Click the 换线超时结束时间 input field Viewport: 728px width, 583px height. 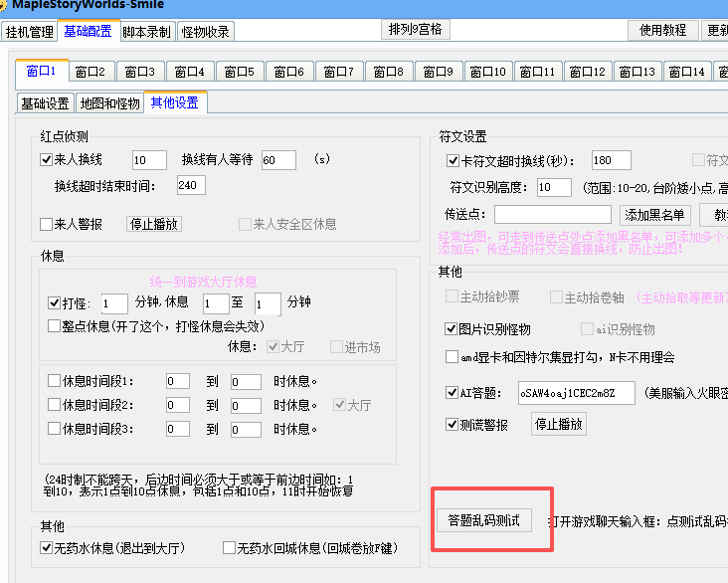click(x=190, y=185)
